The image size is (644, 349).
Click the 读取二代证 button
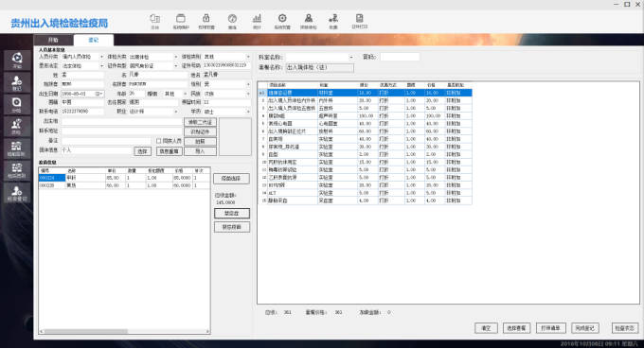click(200, 122)
